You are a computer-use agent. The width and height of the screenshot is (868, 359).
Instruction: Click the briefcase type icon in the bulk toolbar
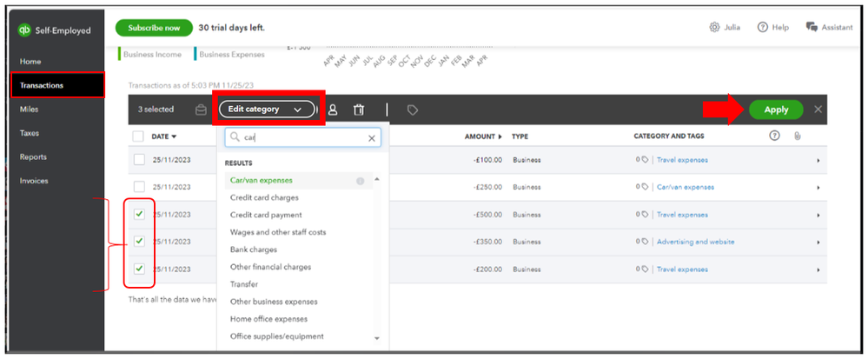[201, 110]
